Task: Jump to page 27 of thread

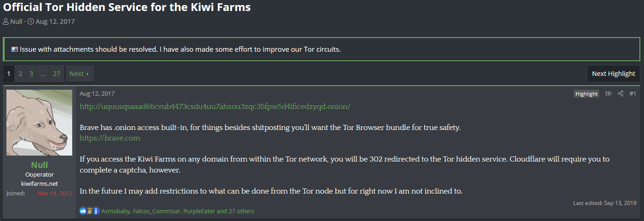Action: [x=56, y=73]
